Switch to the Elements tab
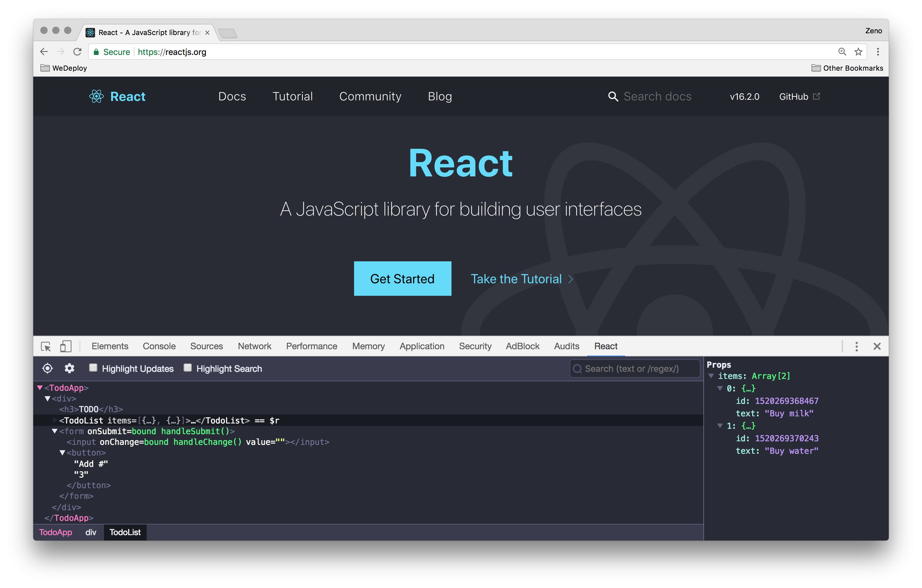The width and height of the screenshot is (922, 588). pyautogui.click(x=110, y=346)
